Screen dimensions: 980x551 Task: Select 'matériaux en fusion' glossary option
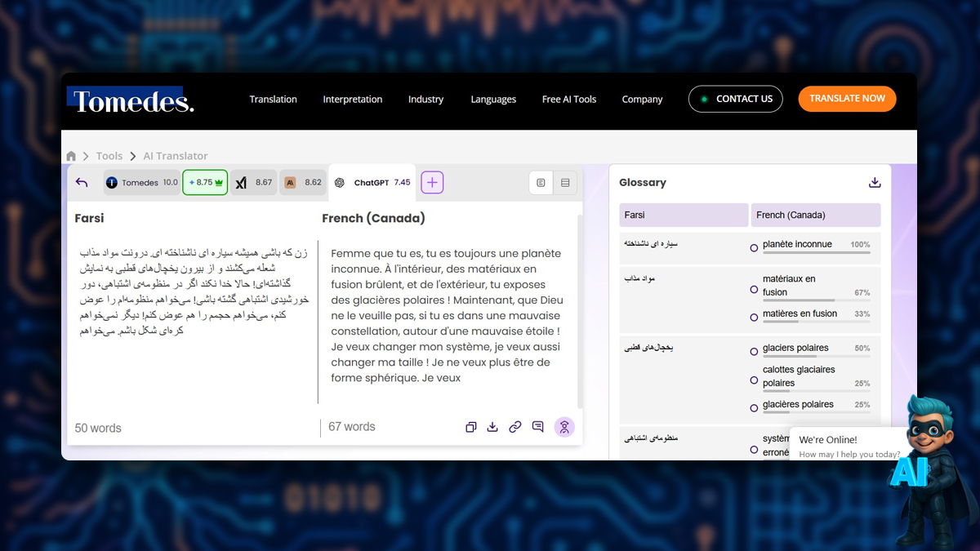[754, 289]
